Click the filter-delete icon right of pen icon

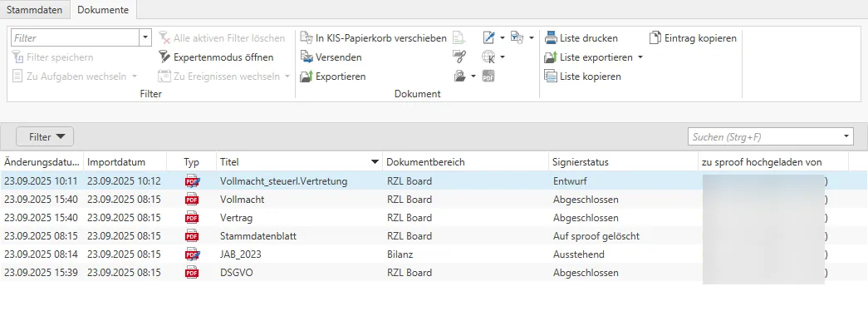[x=517, y=37]
